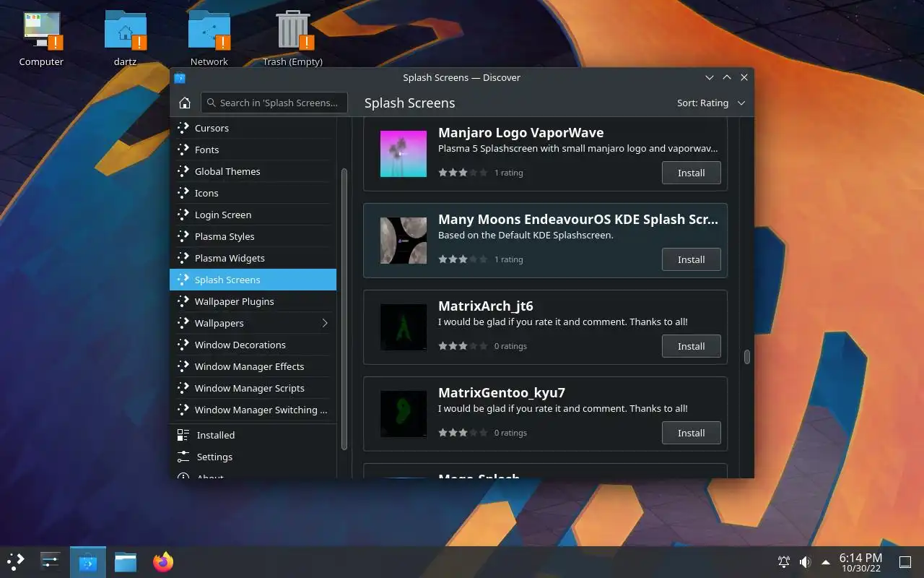Image resolution: width=924 pixels, height=578 pixels.
Task: Open the Window Manager Effects category
Action: (253, 366)
